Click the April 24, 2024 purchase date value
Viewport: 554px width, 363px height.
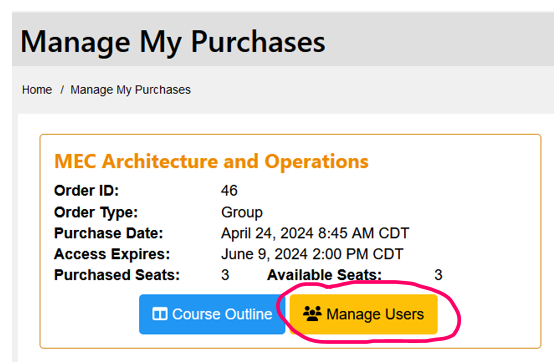(315, 233)
